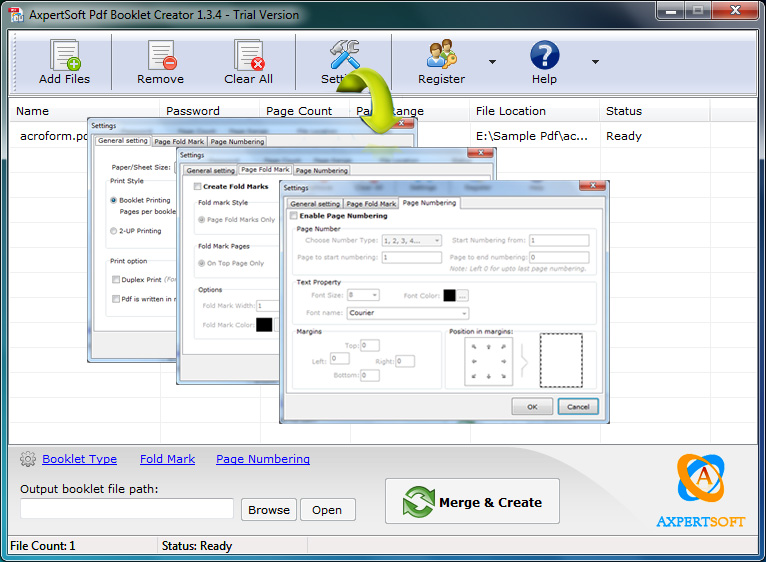Viewport: 766px width, 562px height.
Task: Choose middle-right arrow in Position in margins
Action: 503,362
